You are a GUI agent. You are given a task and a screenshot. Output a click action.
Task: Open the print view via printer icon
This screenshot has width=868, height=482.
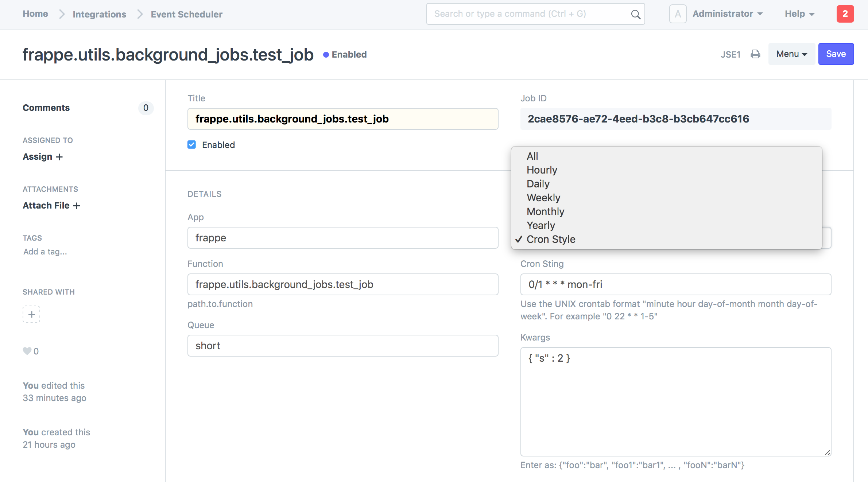pyautogui.click(x=755, y=54)
